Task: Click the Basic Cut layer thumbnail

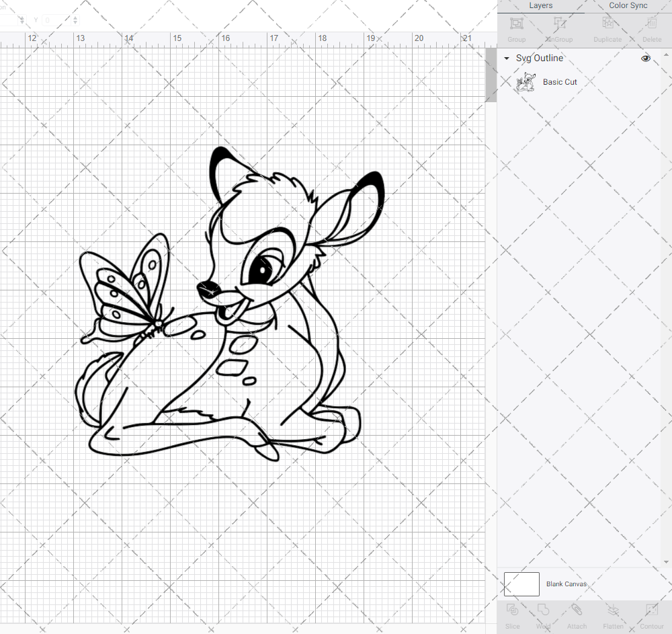Action: 526,81
